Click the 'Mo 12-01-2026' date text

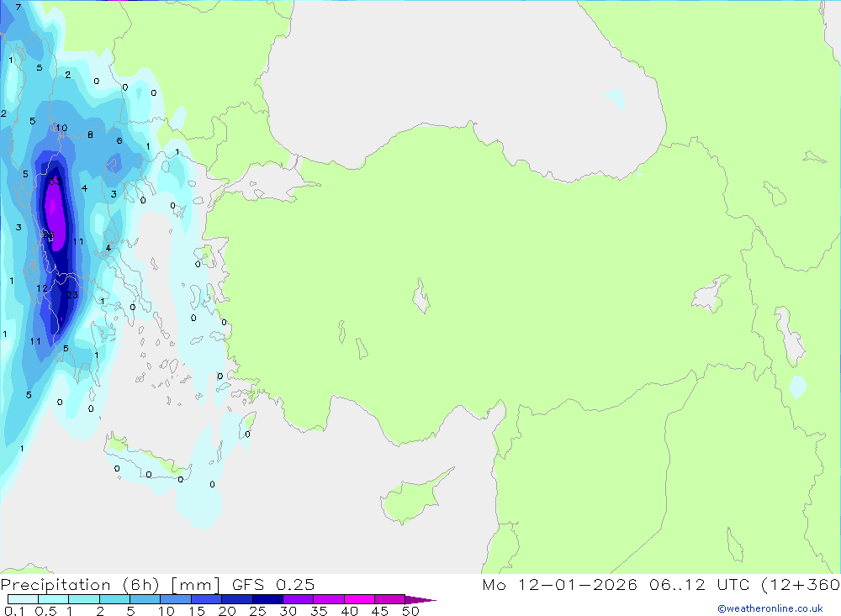click(559, 585)
